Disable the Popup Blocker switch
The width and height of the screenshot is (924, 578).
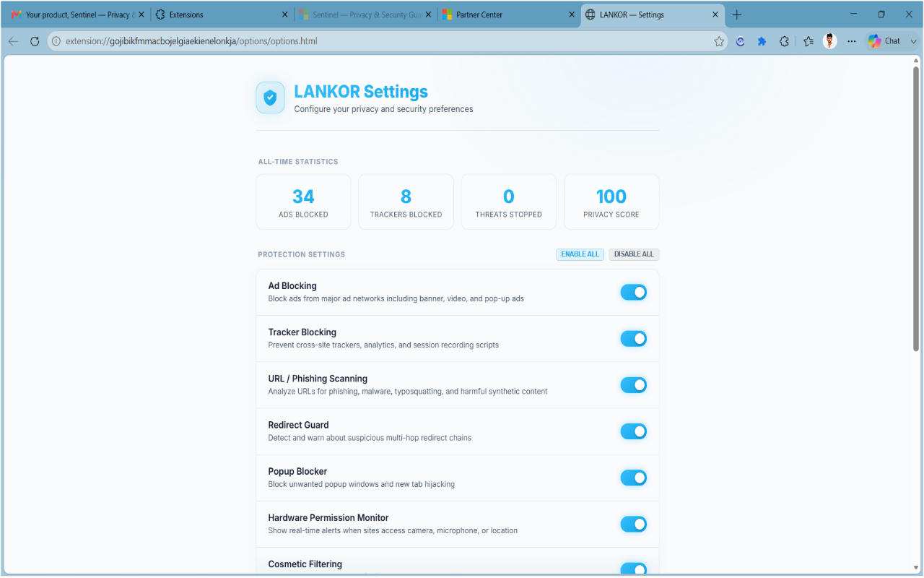pos(633,478)
